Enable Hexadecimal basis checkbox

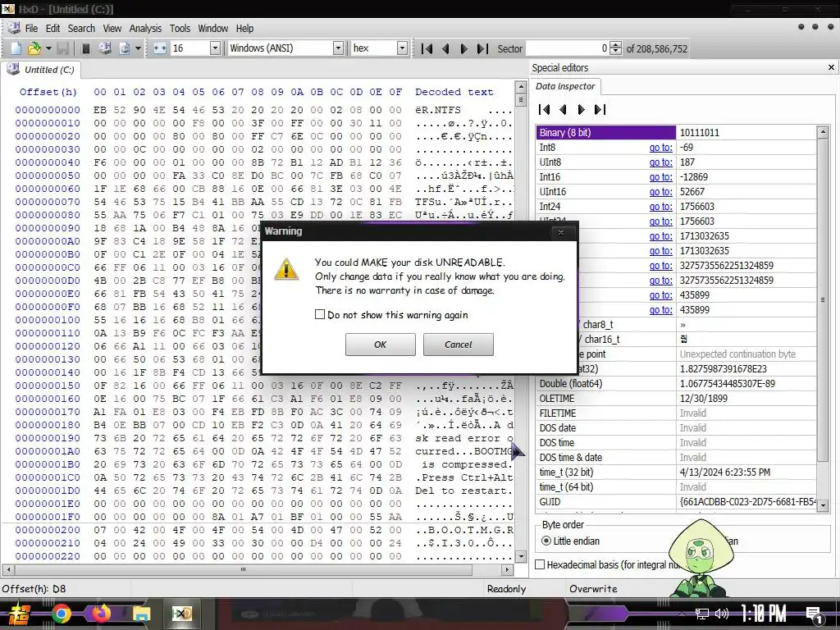540,564
